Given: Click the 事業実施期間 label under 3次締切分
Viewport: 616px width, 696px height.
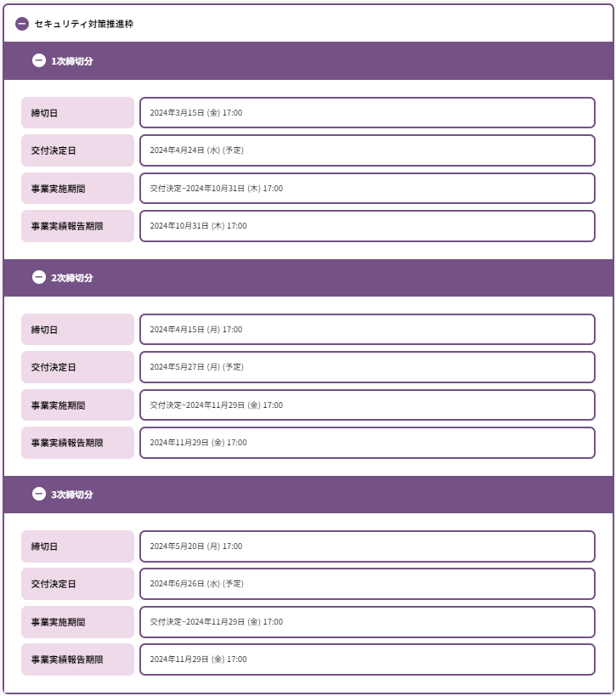Looking at the screenshot, I should pyautogui.click(x=77, y=622).
